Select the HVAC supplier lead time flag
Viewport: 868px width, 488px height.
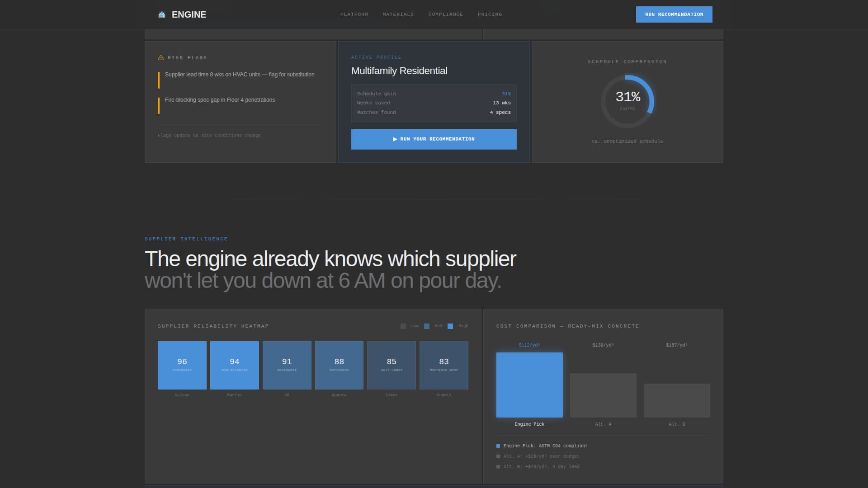[240, 80]
